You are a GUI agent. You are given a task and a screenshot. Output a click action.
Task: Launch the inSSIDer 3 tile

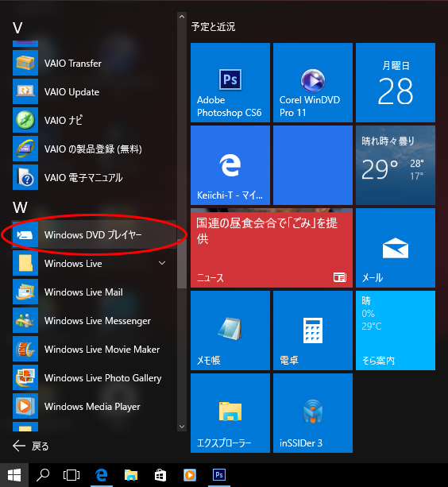[313, 413]
